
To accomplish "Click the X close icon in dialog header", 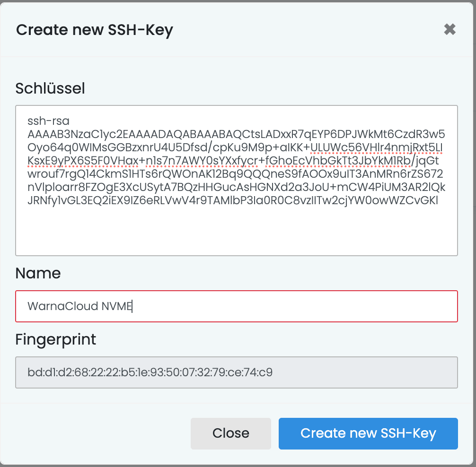I will tap(450, 29).
